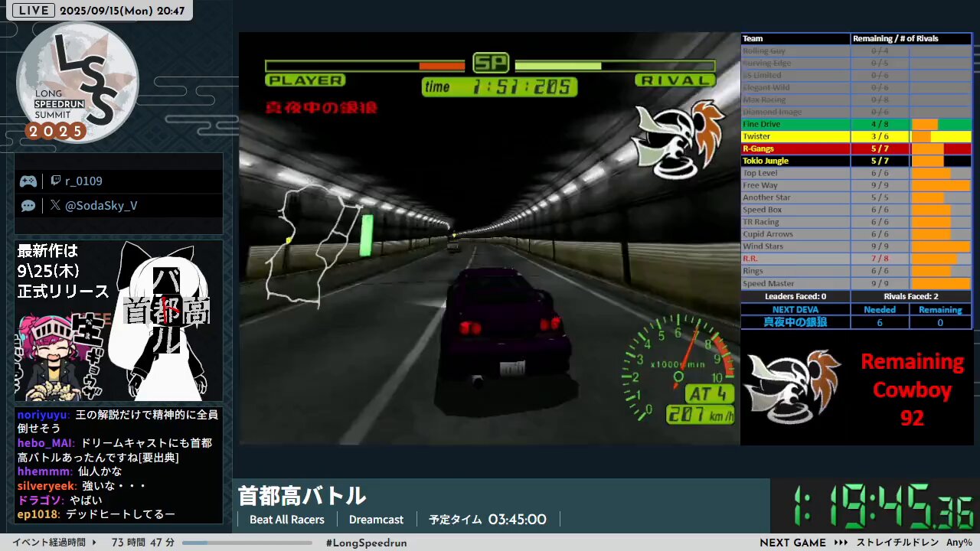Click the #LongSpeedrun hashtag

pyautogui.click(x=366, y=543)
